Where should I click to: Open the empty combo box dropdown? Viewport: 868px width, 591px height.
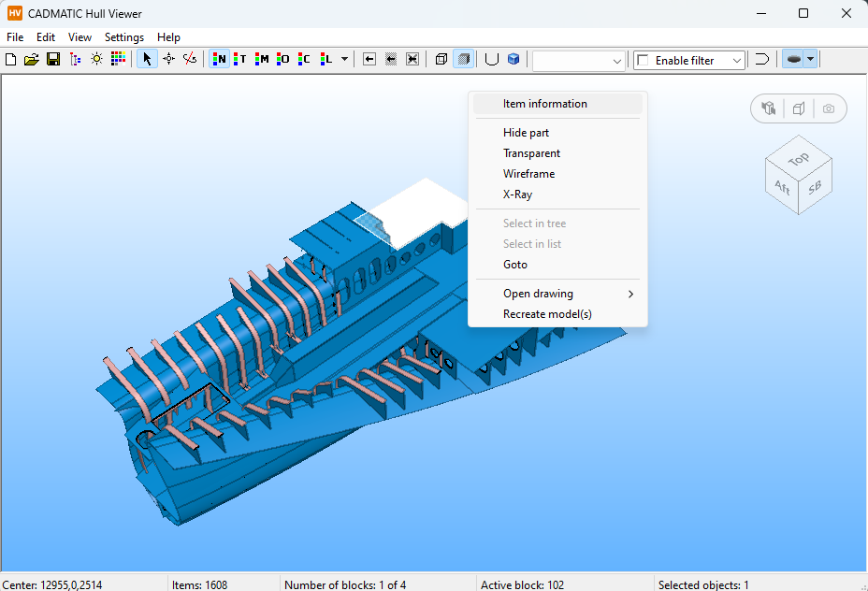(616, 60)
